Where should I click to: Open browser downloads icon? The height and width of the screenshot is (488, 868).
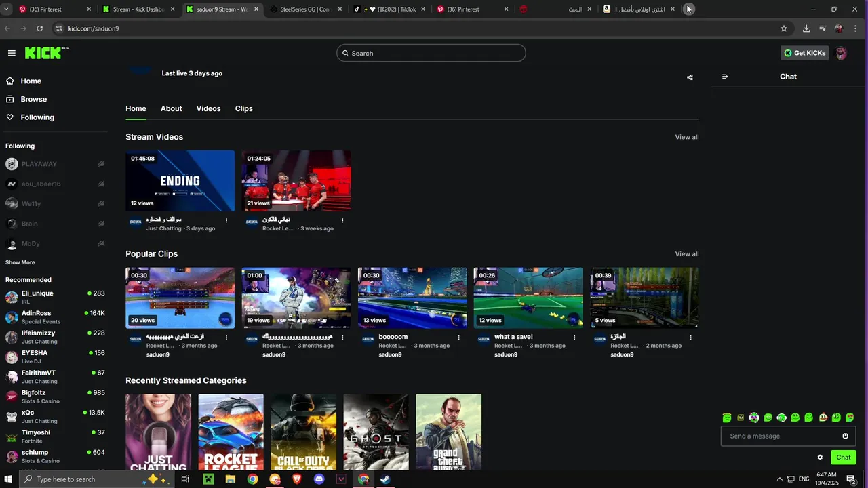(806, 28)
